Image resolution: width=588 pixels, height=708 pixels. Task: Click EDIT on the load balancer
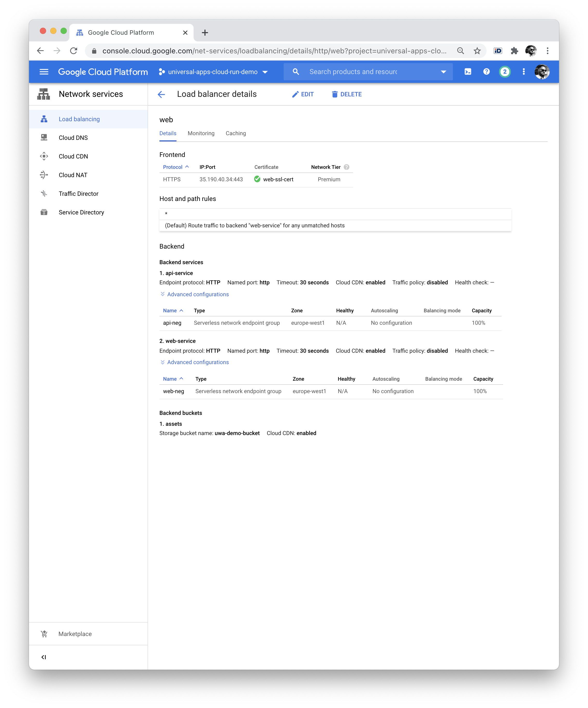(x=303, y=94)
